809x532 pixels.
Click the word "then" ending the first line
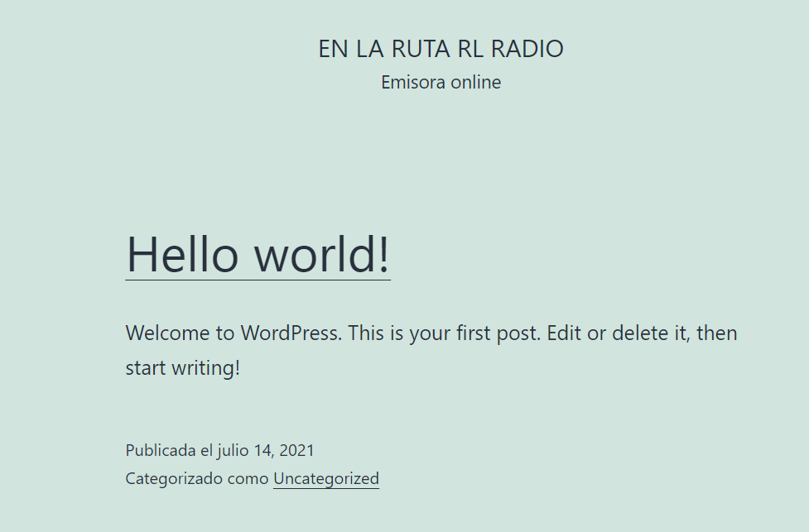pyautogui.click(x=717, y=333)
